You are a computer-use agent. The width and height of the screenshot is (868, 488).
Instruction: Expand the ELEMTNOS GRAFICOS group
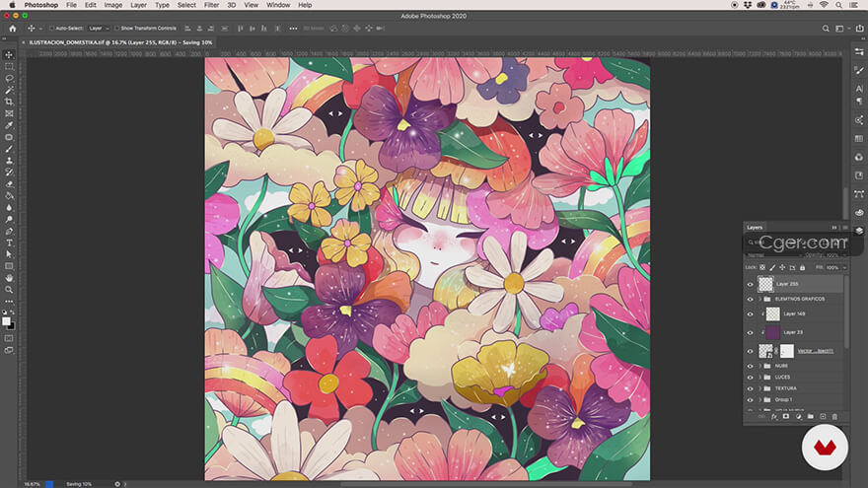[760, 299]
